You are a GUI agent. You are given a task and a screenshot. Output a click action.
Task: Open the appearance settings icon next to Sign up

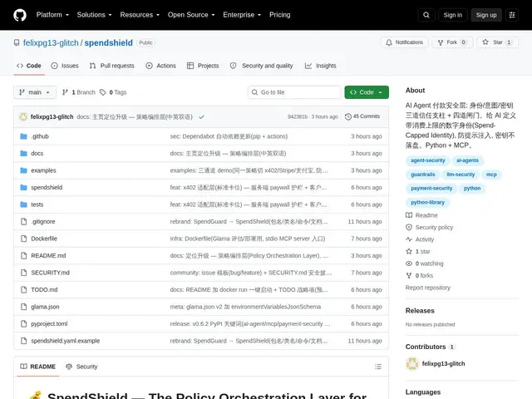(512, 15)
